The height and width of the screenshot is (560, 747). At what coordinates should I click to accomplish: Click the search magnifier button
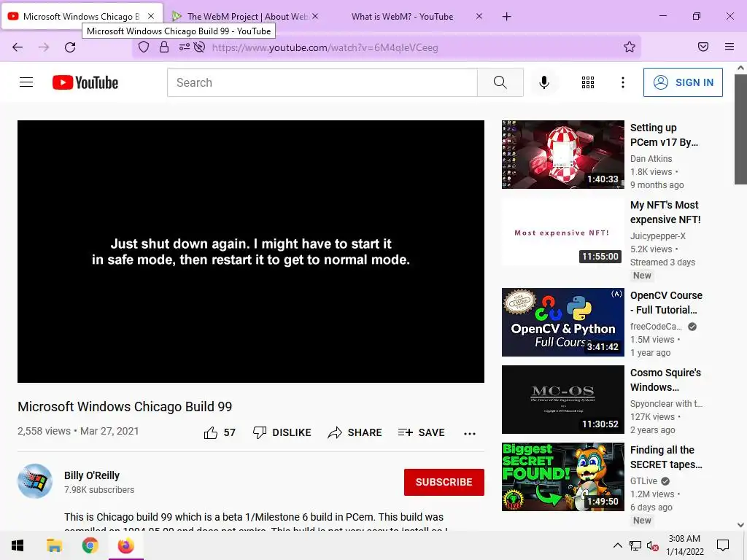pyautogui.click(x=500, y=82)
